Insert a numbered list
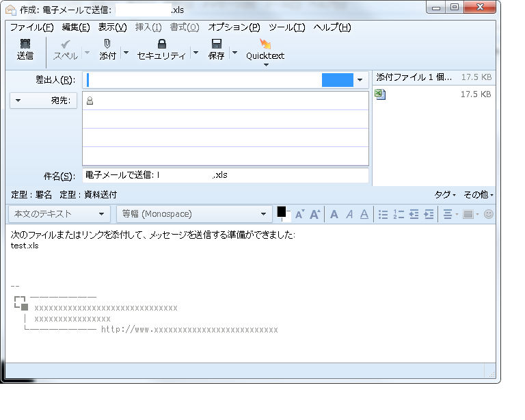 399,214
